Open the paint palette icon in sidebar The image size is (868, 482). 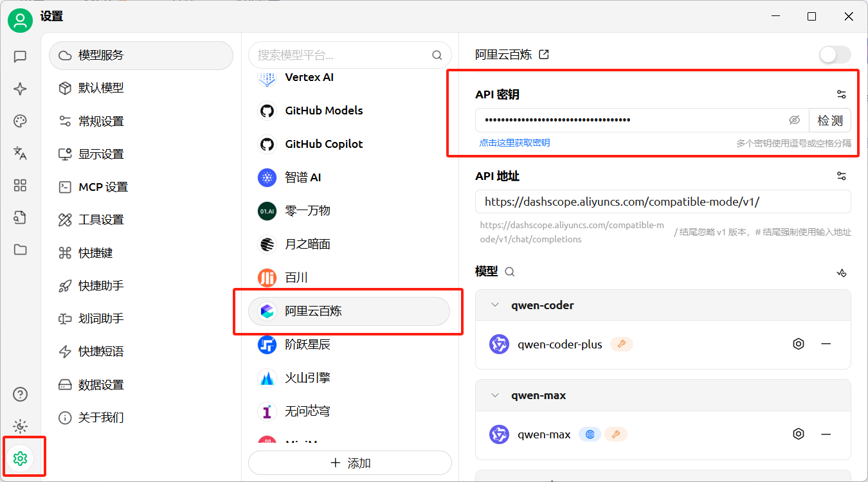20,121
